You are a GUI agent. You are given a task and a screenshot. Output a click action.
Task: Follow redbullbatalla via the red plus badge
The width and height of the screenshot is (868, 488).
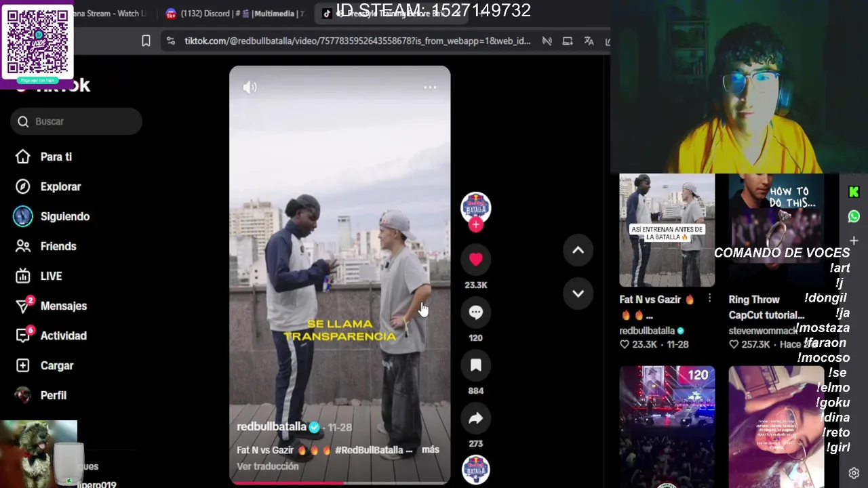tap(475, 225)
